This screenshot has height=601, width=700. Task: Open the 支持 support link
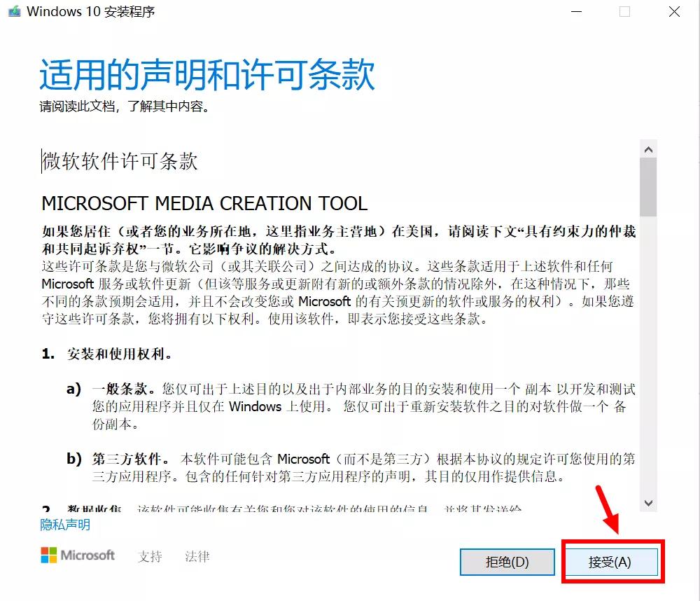[x=150, y=556]
